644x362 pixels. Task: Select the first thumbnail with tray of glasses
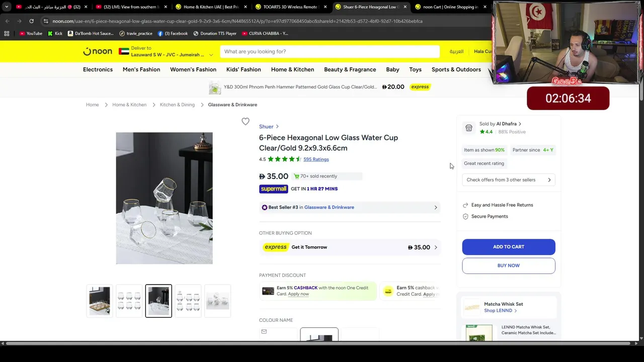coord(100,301)
